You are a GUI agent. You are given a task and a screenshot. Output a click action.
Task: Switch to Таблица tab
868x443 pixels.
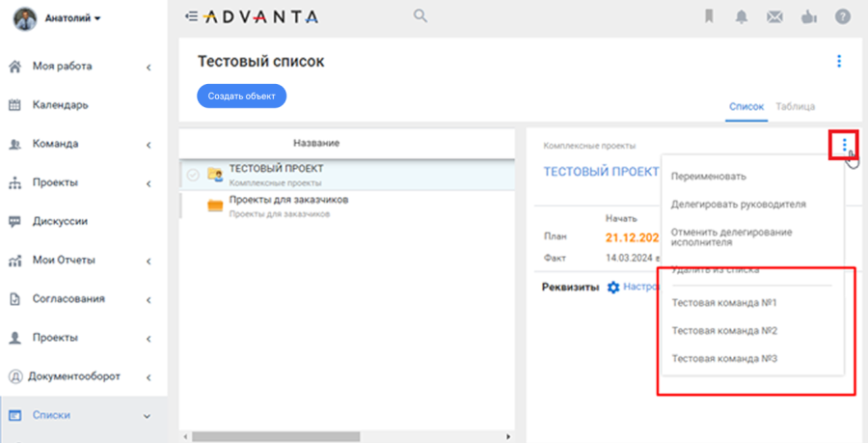(795, 107)
